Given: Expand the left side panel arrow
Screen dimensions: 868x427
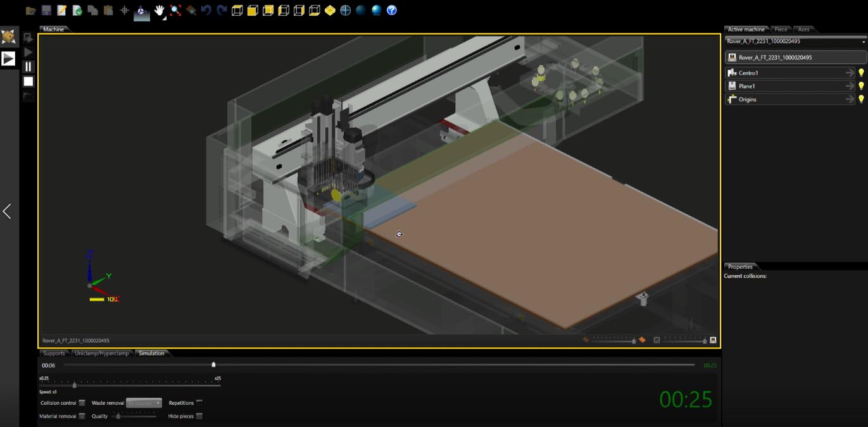Looking at the screenshot, I should point(7,211).
